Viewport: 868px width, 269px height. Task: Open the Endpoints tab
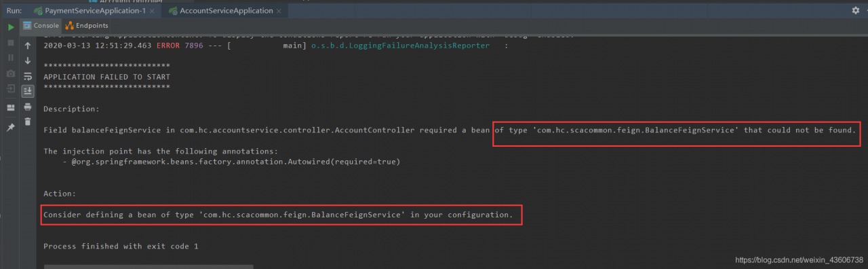point(87,26)
